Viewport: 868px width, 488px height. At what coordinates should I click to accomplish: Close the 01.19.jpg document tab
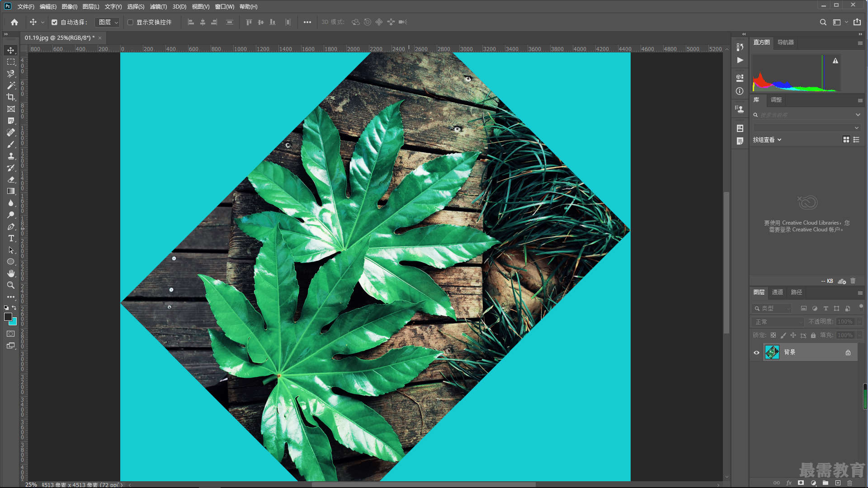coord(100,38)
